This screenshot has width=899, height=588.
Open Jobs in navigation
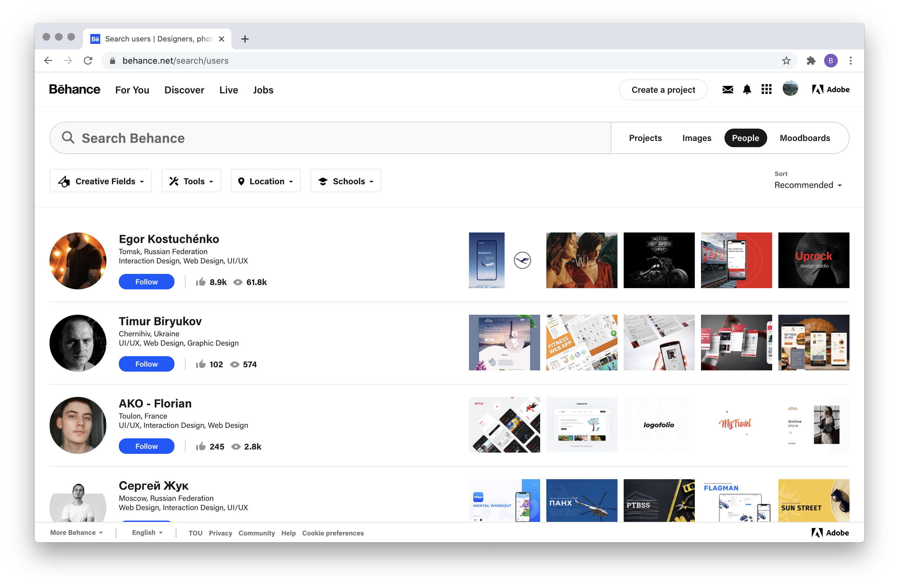click(263, 90)
